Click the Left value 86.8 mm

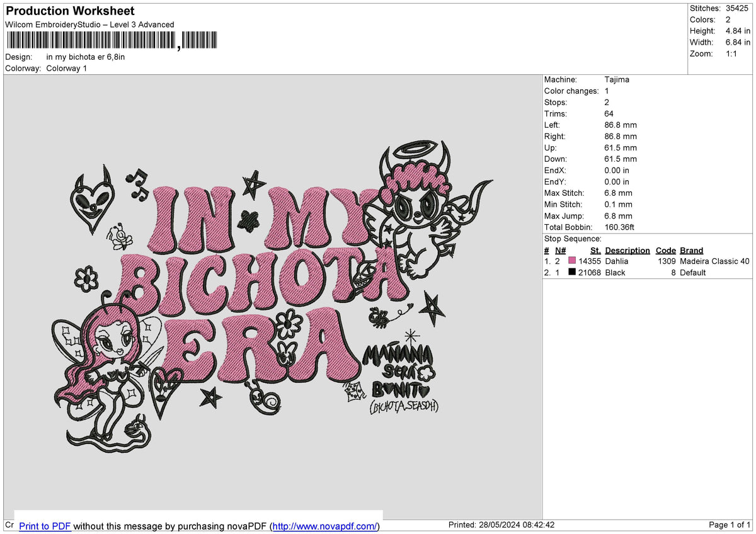[621, 125]
